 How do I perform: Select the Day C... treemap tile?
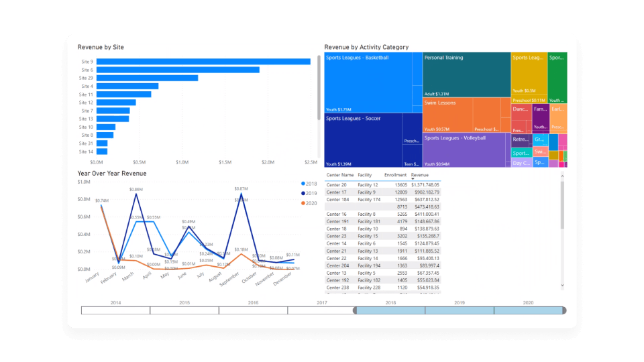tap(522, 163)
